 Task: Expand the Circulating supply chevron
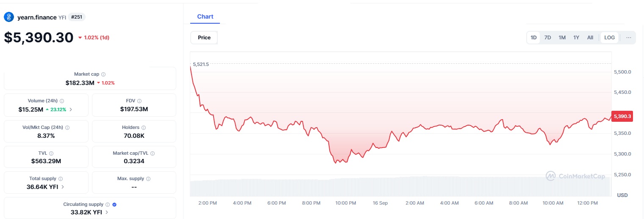[106, 212]
